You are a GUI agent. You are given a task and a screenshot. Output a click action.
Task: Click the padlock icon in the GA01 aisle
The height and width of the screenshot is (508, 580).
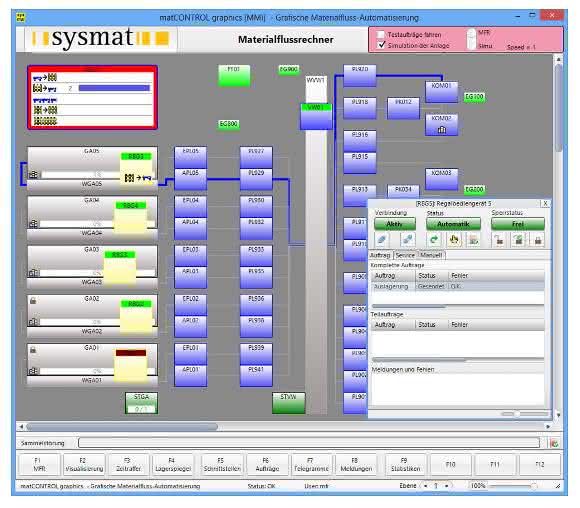(33, 350)
